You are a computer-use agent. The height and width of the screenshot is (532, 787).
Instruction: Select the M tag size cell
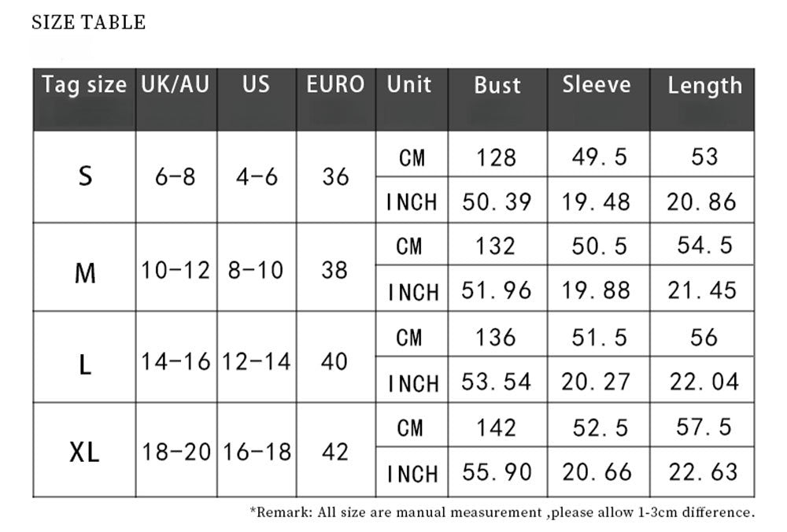[85, 273]
